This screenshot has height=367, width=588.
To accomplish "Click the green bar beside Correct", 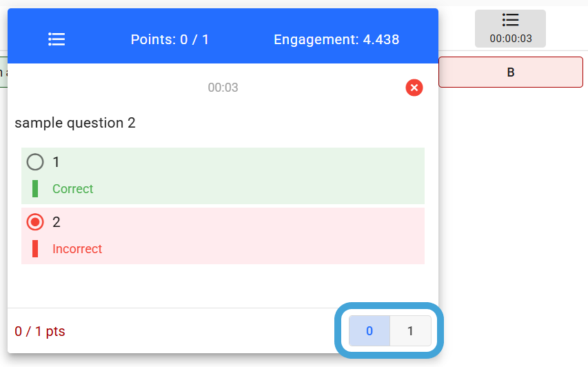I will (35, 188).
